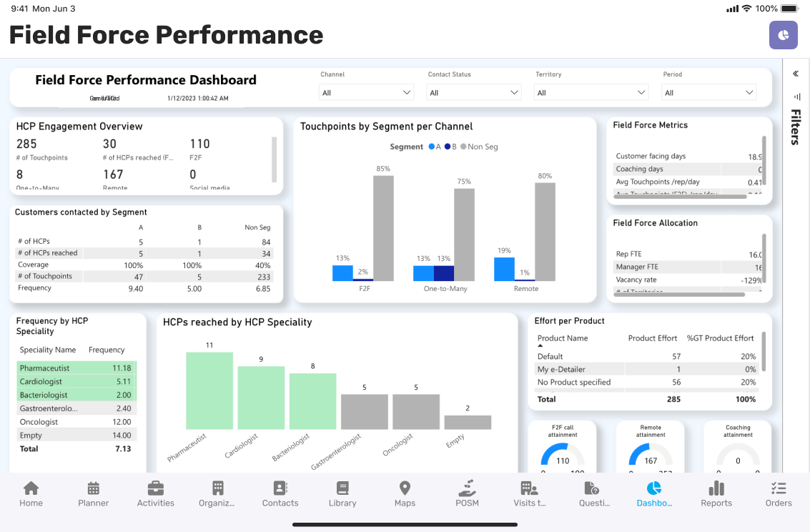This screenshot has width=810, height=532.
Task: Select My e-Detailer product row
Action: coord(647,369)
